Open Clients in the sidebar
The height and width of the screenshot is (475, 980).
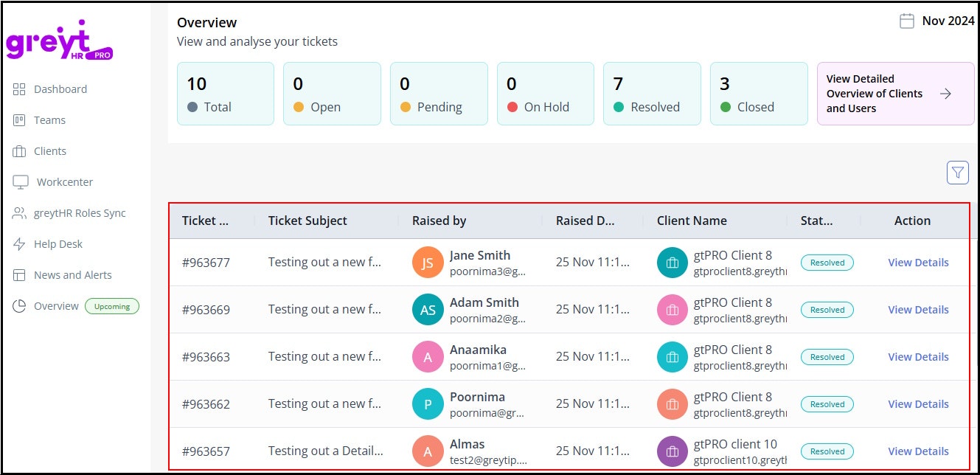click(x=50, y=151)
